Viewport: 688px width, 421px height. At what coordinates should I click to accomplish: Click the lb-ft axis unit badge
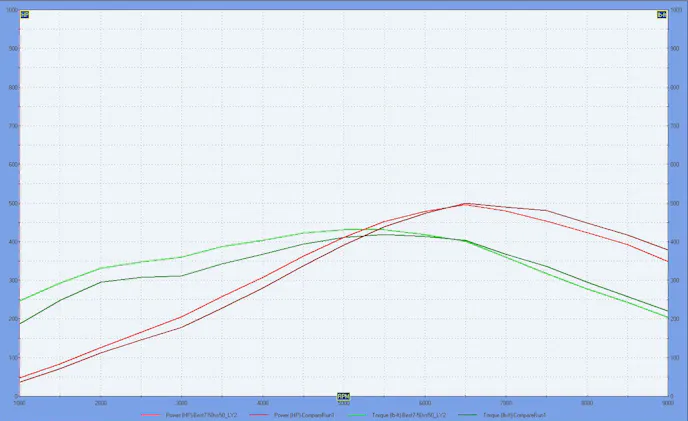pos(662,14)
